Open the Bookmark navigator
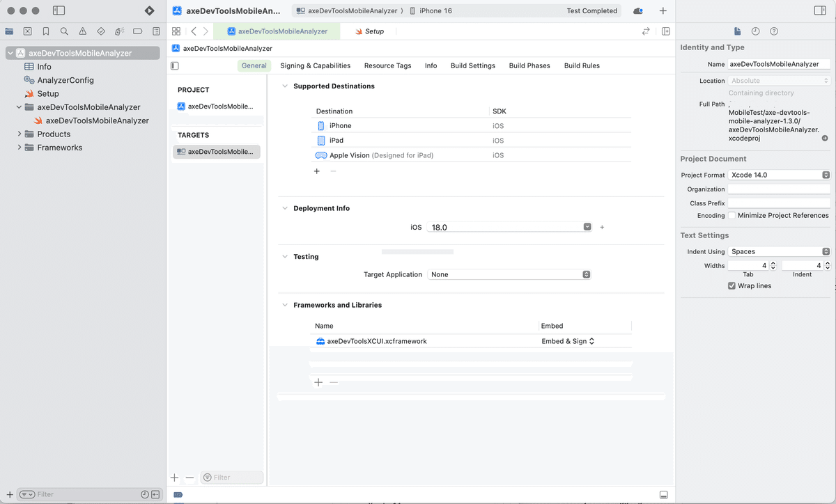The height and width of the screenshot is (504, 836). point(46,31)
